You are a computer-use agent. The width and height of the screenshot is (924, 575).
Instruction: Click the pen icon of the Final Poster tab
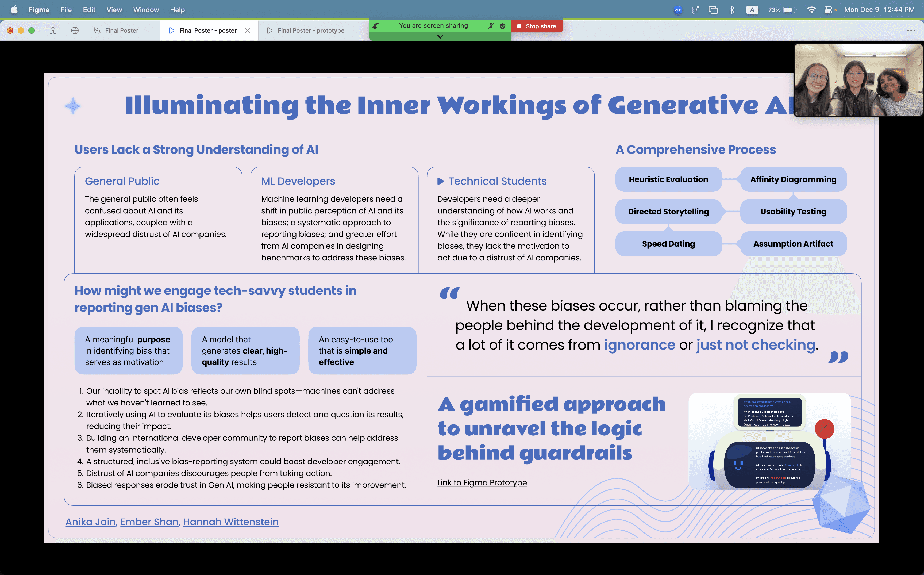click(97, 30)
